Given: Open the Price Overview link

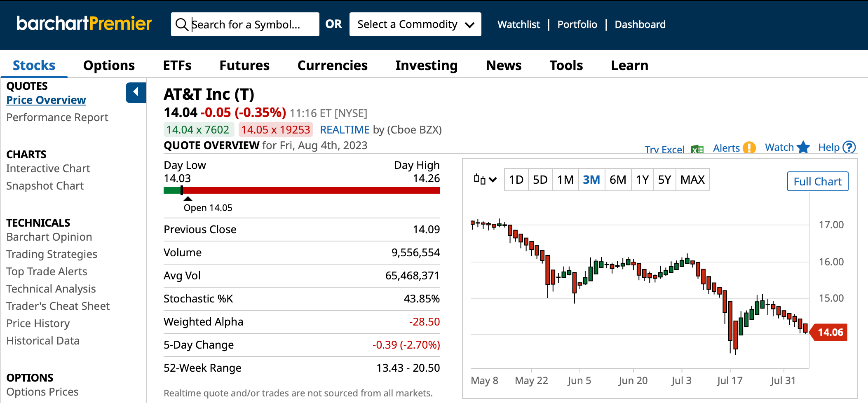Looking at the screenshot, I should tap(46, 100).
